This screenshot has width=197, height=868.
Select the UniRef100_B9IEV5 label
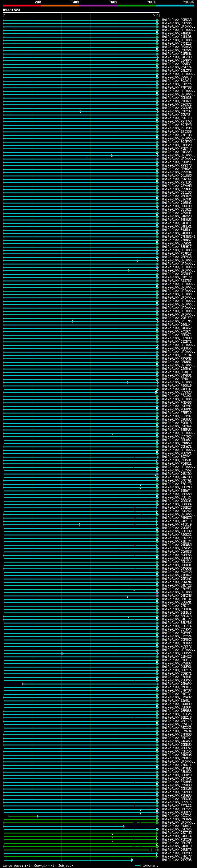tap(177, 125)
